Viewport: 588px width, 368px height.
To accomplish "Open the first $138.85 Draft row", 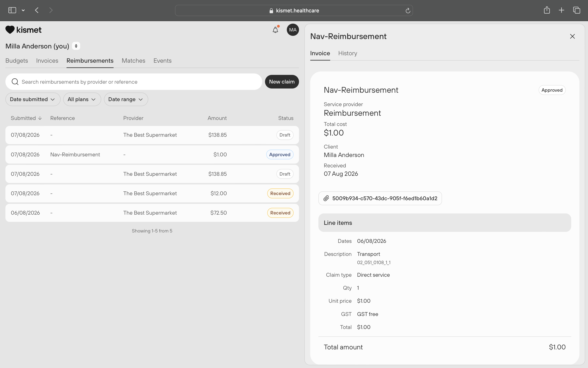I will coord(152,135).
